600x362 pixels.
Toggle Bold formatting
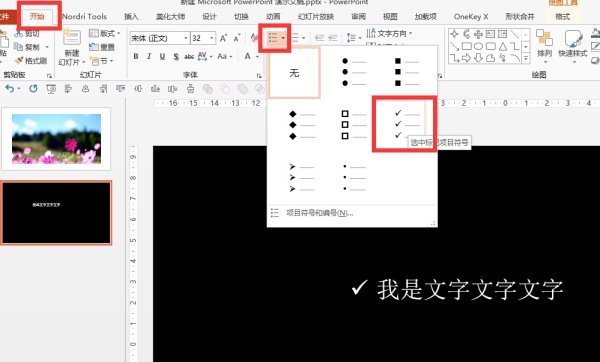(136, 56)
